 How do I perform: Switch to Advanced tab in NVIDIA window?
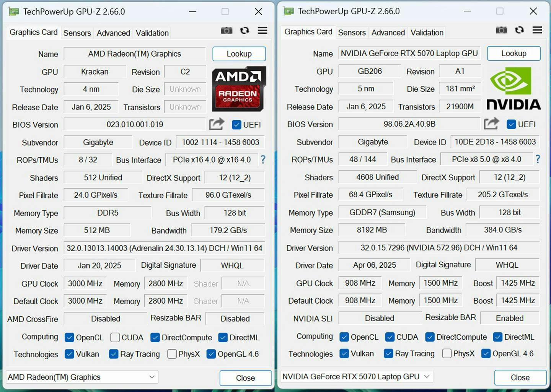388,33
